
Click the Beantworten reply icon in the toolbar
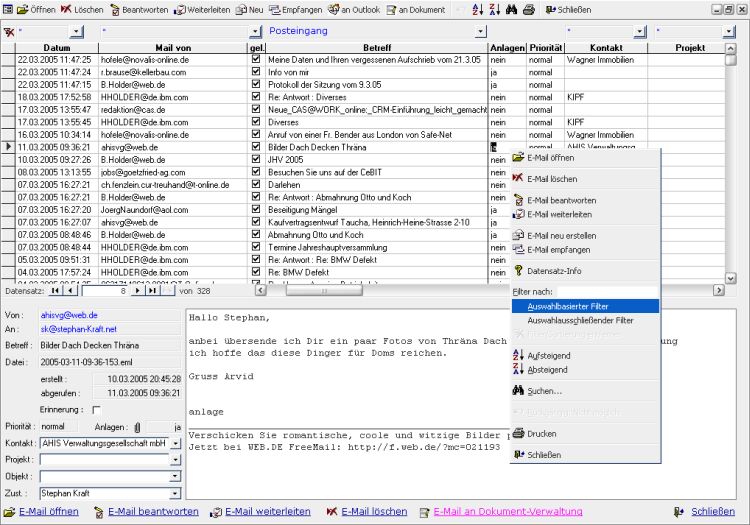115,9
